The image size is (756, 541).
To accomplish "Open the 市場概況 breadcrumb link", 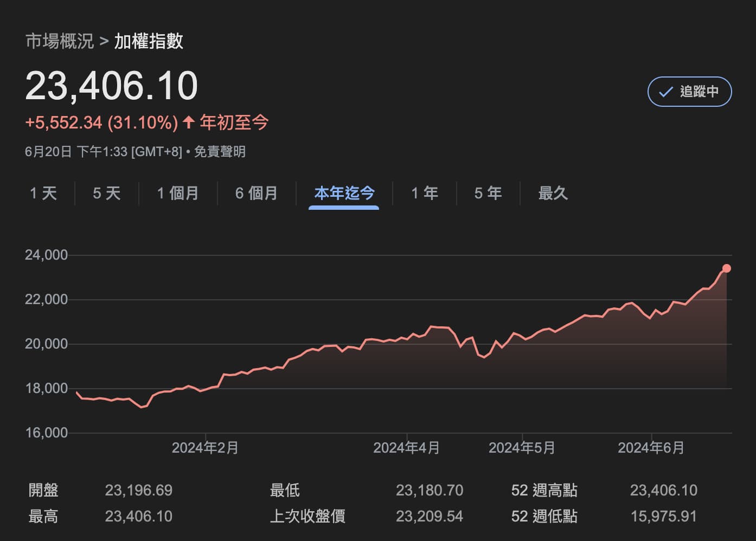I will point(60,41).
